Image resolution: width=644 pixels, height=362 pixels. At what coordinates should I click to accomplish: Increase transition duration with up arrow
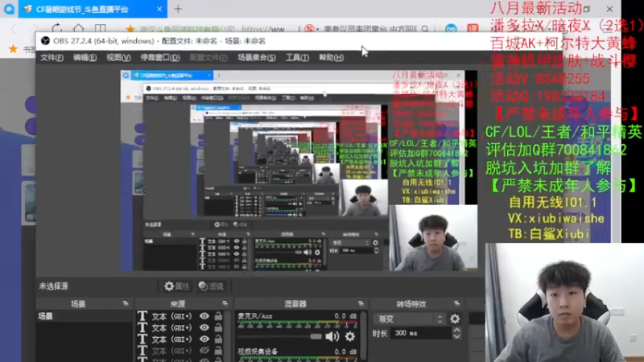click(456, 330)
